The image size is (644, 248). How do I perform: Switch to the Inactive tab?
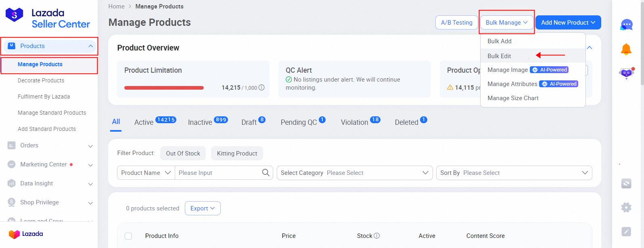click(x=208, y=122)
